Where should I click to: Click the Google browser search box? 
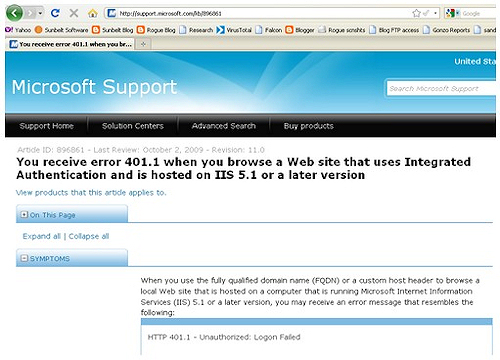478,13
